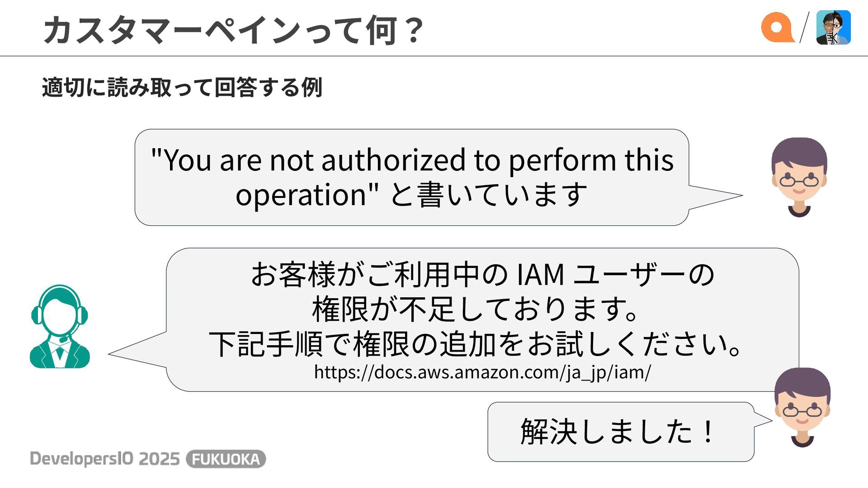This screenshot has width=868, height=488.
Task: Click the 解決しました！ speech bubble
Action: point(621,432)
